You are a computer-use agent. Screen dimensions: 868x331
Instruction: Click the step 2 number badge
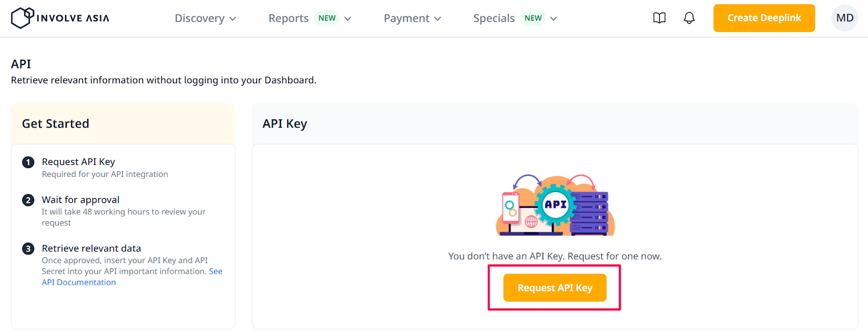coord(28,200)
